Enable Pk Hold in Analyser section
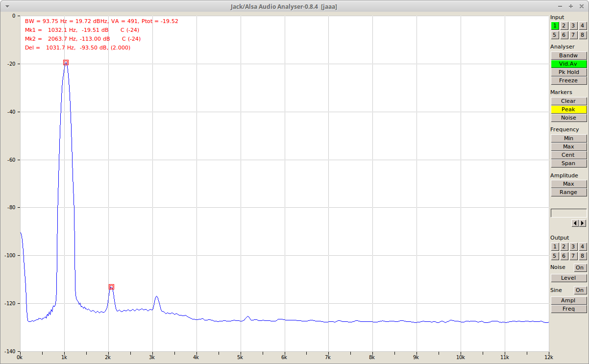This screenshot has width=589, height=364. point(568,72)
